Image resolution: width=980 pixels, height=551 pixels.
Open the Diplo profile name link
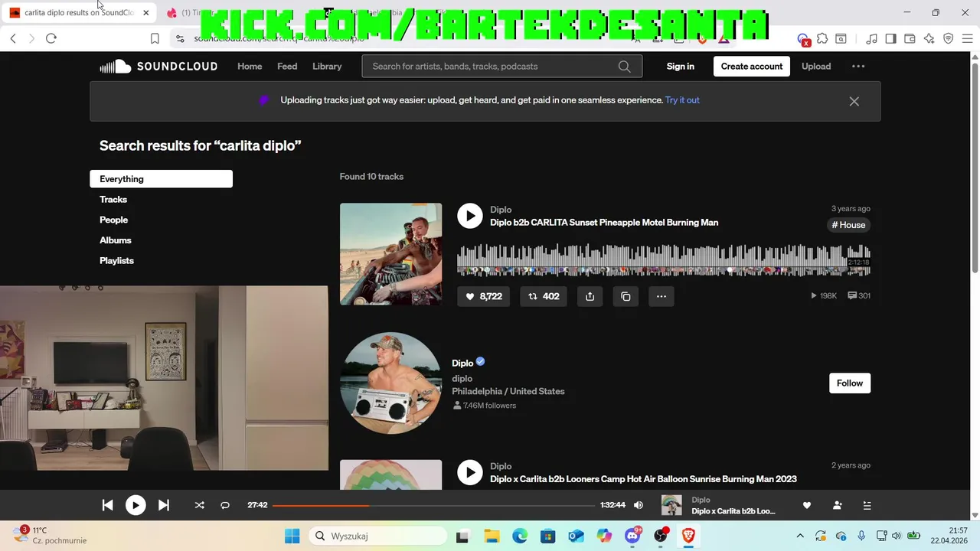(462, 364)
